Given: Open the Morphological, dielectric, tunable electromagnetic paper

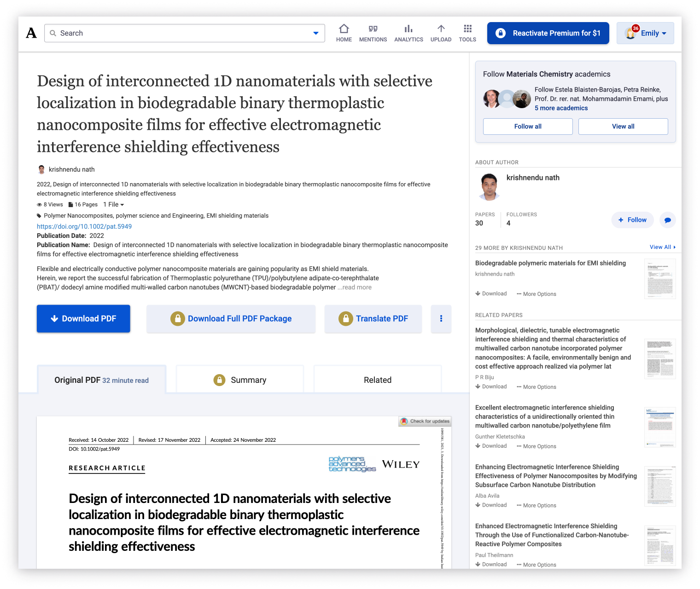Looking at the screenshot, I should [x=553, y=348].
